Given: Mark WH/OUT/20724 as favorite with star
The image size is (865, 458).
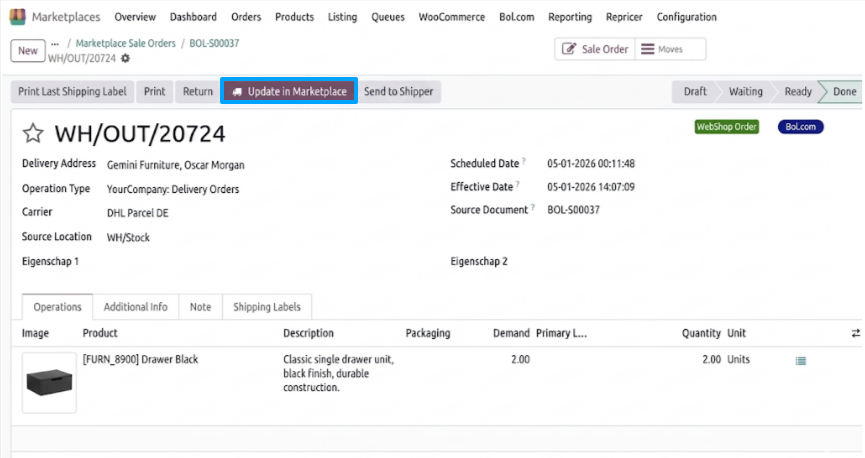Looking at the screenshot, I should [x=33, y=134].
